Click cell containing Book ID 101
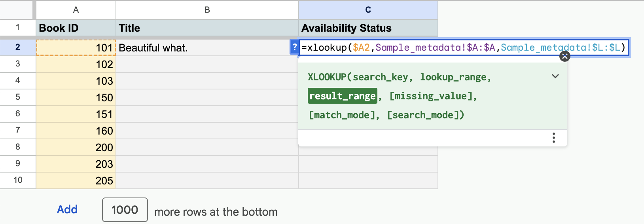644x224 pixels. (x=76, y=48)
